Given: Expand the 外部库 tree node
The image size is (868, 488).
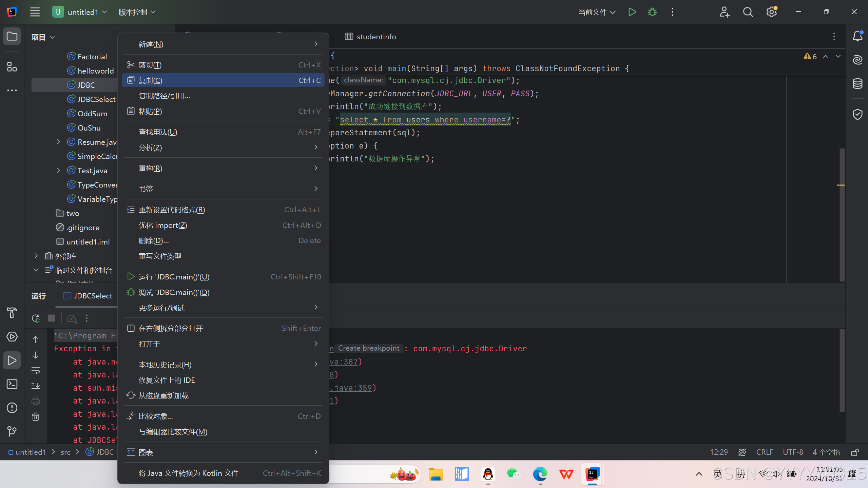Looking at the screenshot, I should (36, 256).
